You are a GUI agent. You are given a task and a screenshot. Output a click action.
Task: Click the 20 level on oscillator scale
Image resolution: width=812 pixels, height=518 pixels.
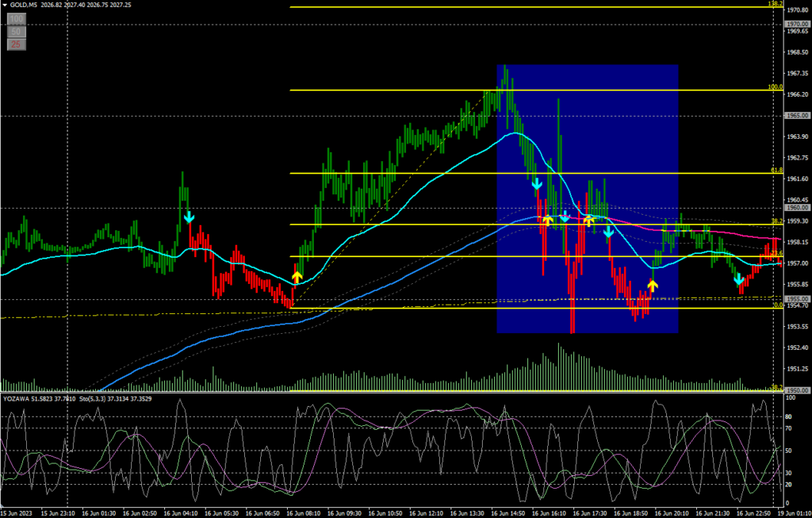789,485
